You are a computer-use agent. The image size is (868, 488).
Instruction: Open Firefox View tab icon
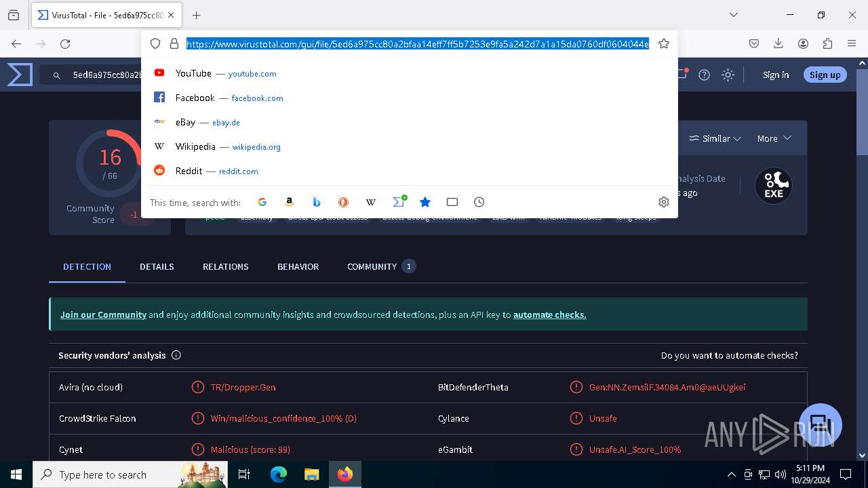tap(14, 15)
